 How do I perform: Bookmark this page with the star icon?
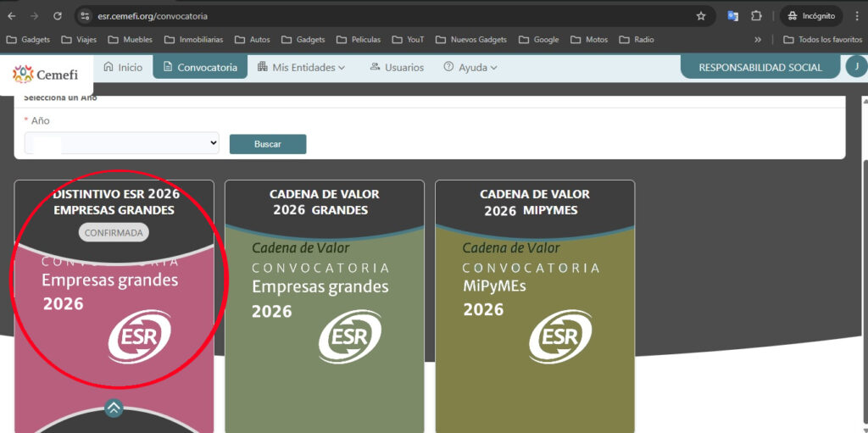pyautogui.click(x=701, y=16)
